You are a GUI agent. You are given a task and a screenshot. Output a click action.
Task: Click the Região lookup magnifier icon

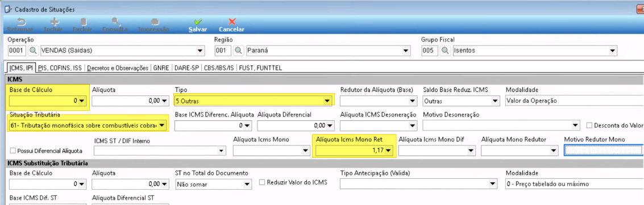(x=239, y=51)
